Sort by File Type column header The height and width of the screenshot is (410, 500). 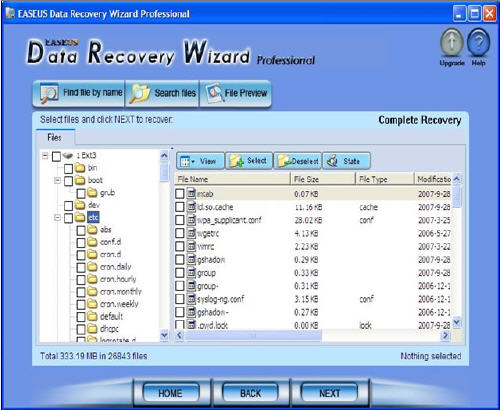pos(385,179)
